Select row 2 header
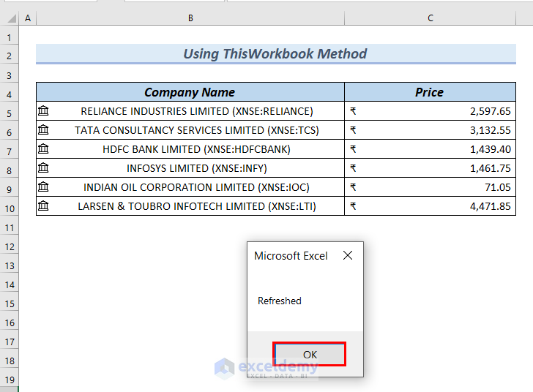 [x=10, y=56]
